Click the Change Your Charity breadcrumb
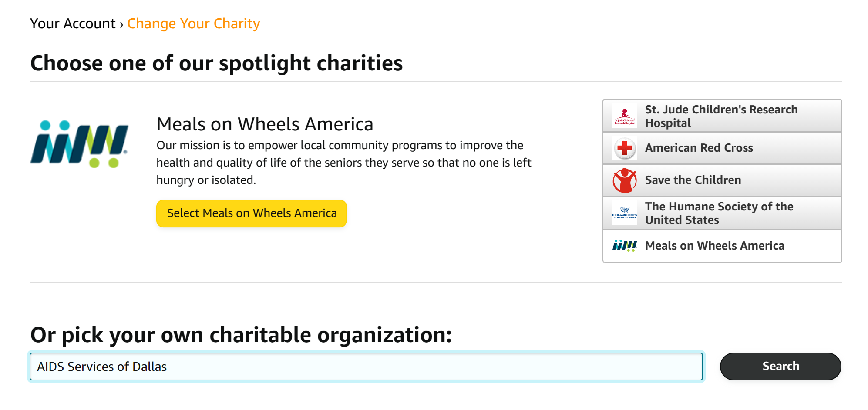This screenshot has width=868, height=410. point(193,23)
